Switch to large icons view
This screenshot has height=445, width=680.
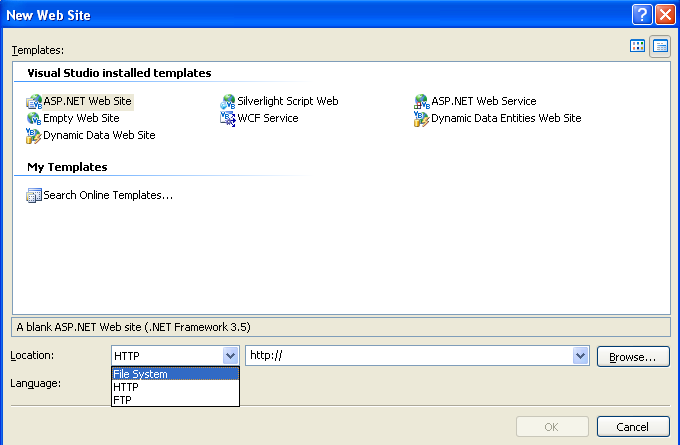[637, 46]
